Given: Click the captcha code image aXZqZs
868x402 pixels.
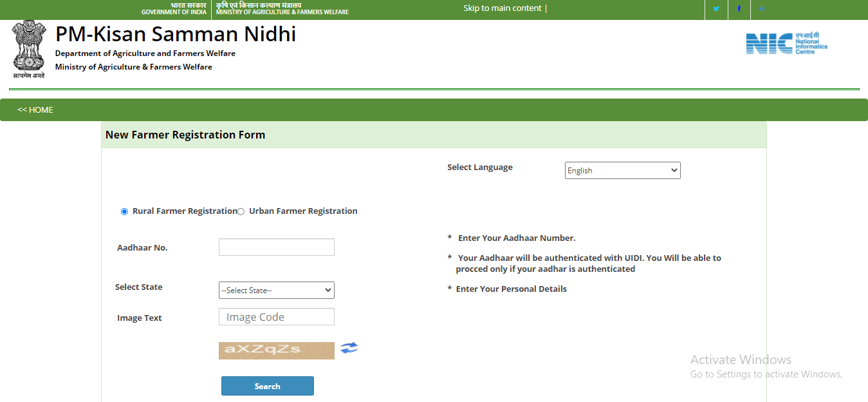Looking at the screenshot, I should pos(276,350).
